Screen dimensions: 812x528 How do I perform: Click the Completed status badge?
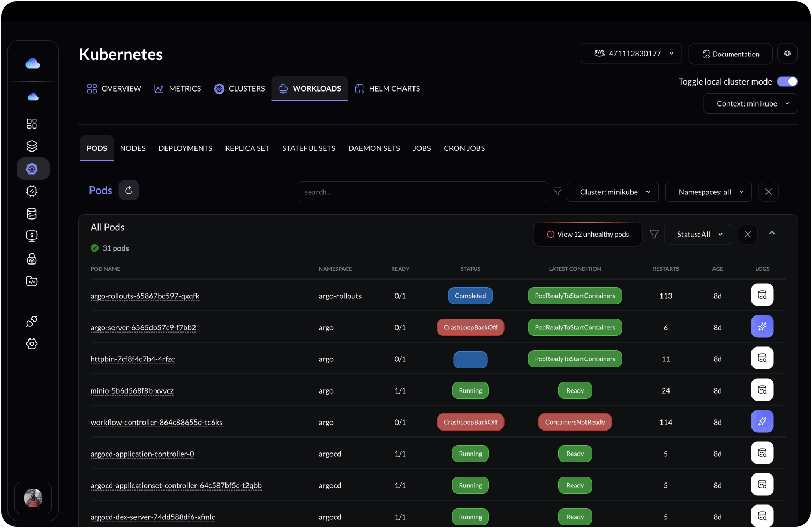tap(470, 296)
